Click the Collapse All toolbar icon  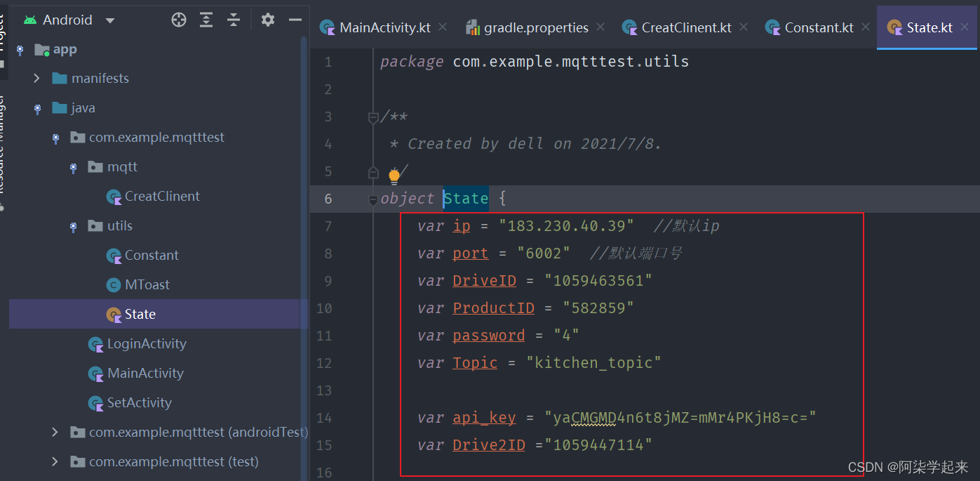coord(234,20)
